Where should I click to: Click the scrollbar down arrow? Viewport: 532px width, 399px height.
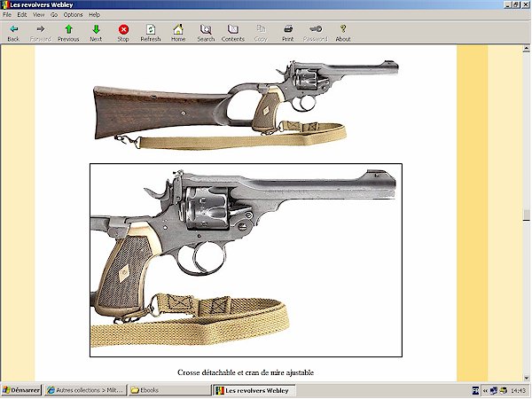tap(526, 378)
